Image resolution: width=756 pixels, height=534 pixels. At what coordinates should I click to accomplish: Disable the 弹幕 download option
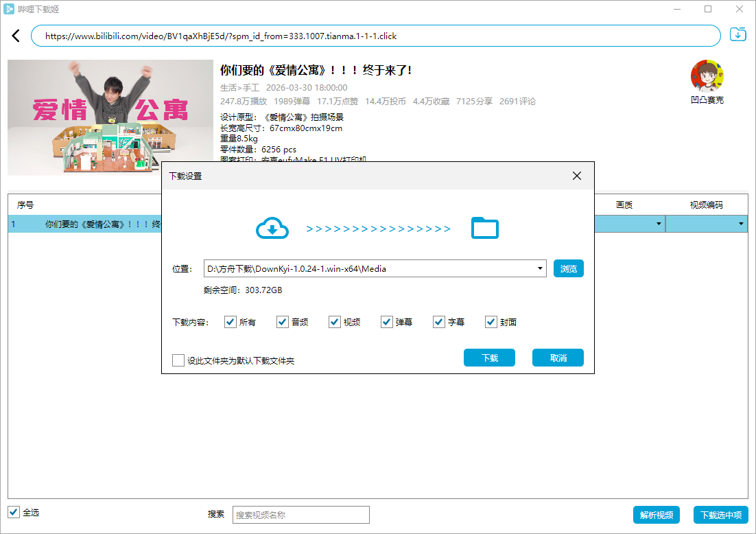pos(386,322)
